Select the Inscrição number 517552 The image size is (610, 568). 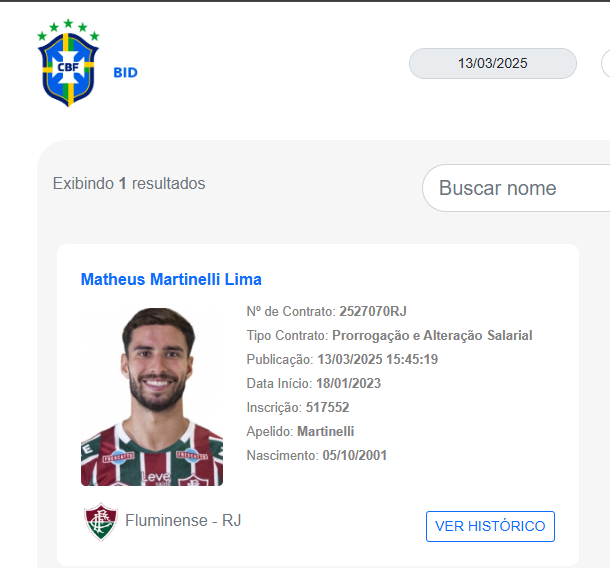pos(327,407)
